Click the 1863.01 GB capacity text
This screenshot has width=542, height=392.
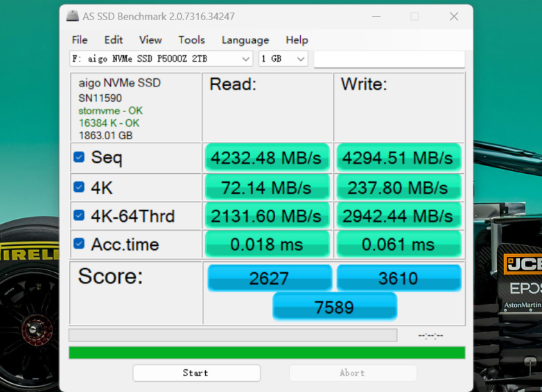point(105,135)
